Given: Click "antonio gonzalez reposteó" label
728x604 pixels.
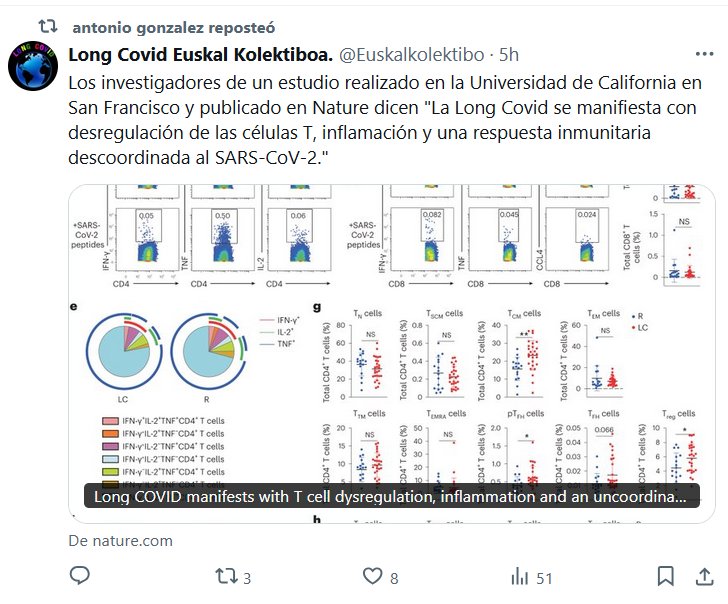Looking at the screenshot, I should (x=176, y=24).
